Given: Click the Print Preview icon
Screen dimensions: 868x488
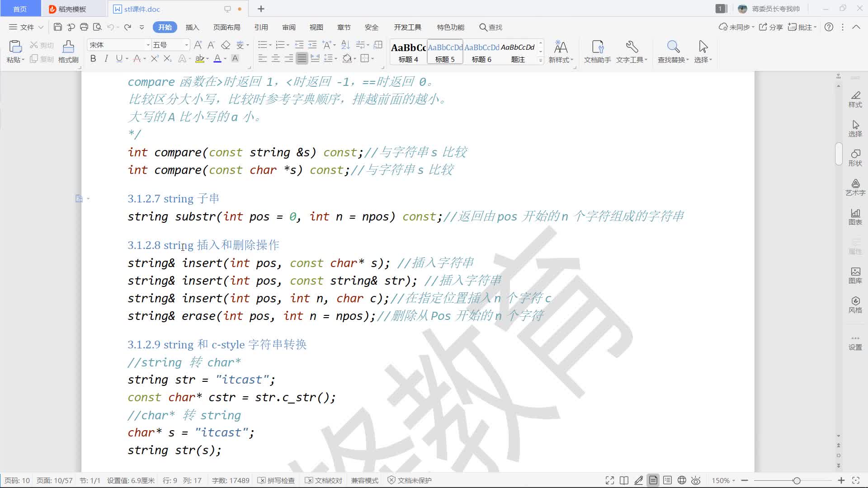Looking at the screenshot, I should (x=97, y=27).
